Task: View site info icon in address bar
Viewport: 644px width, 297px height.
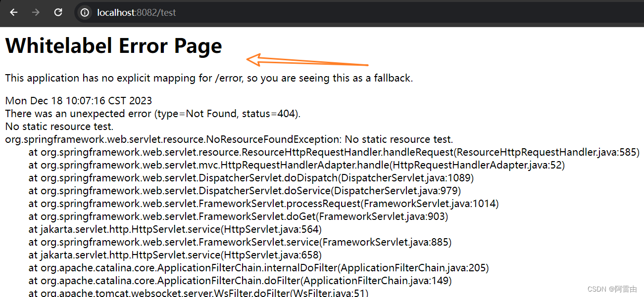Action: tap(85, 12)
